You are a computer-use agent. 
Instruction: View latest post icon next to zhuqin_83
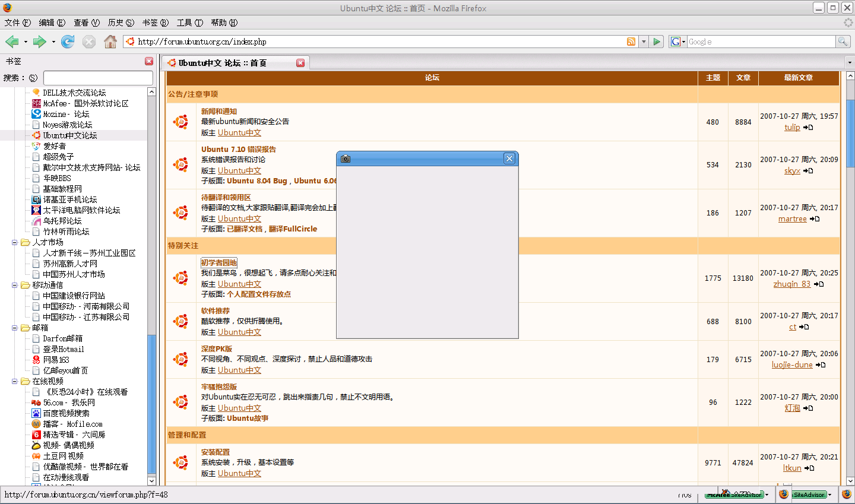pos(819,284)
